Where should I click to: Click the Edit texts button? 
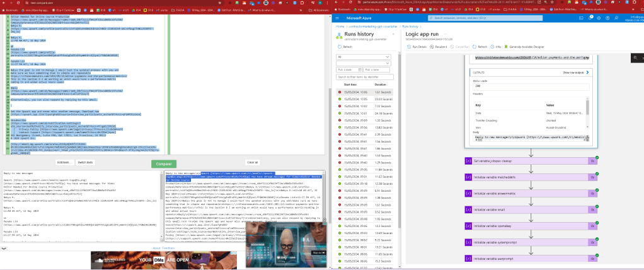coord(65,162)
